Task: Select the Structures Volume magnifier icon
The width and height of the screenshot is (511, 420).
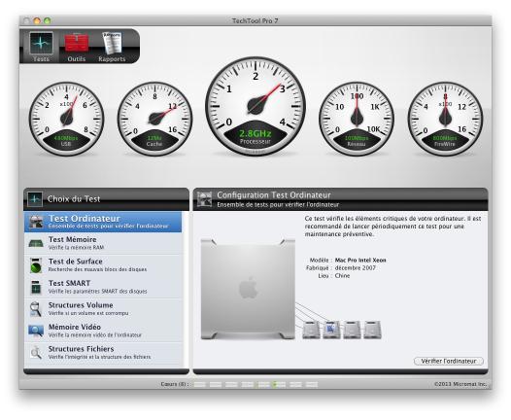Action: (36, 309)
